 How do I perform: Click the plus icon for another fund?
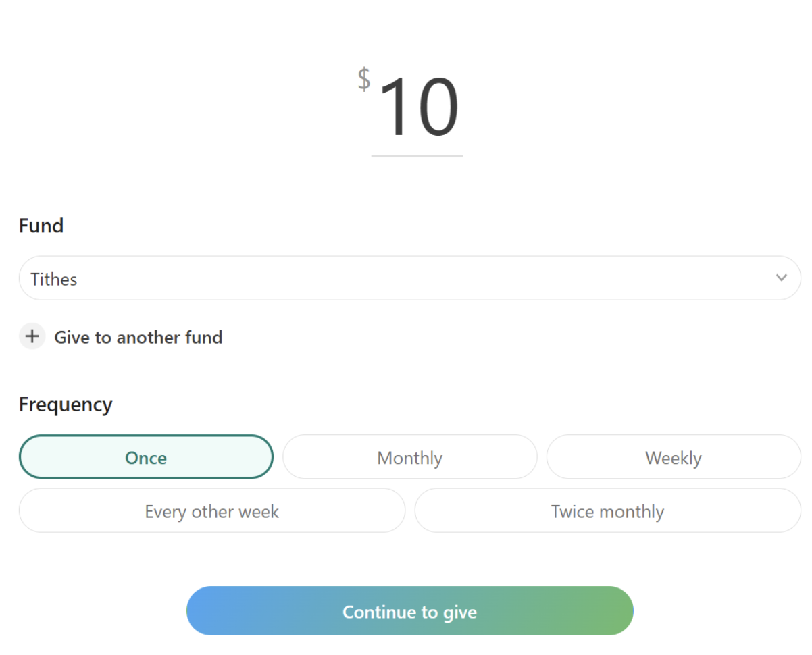32,336
